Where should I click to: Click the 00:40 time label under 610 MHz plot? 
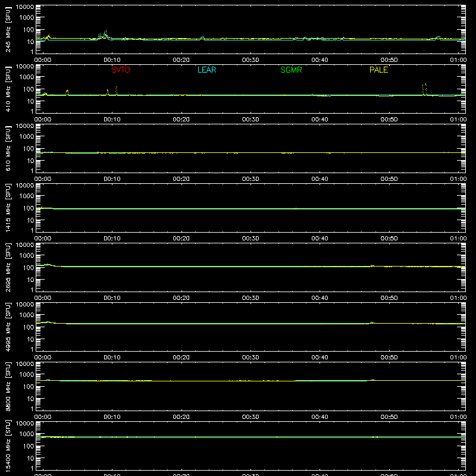coord(320,179)
